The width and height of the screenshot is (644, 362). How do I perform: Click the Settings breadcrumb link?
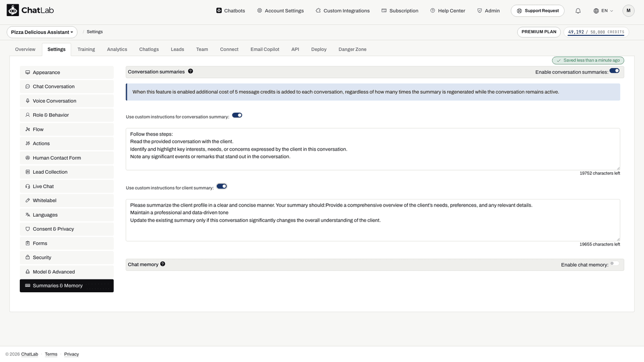click(94, 32)
